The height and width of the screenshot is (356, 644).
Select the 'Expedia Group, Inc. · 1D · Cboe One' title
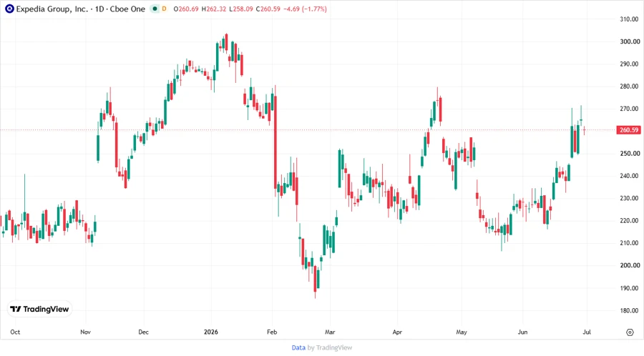point(80,9)
